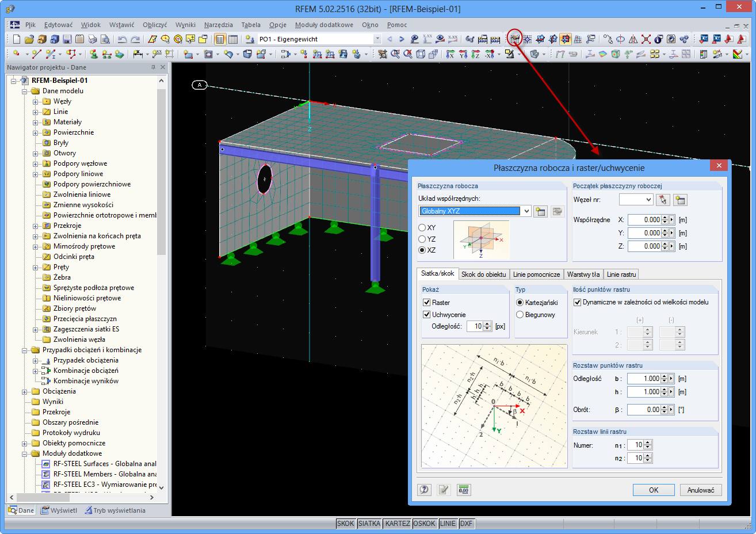Click the New document toolbar icon

[16, 39]
